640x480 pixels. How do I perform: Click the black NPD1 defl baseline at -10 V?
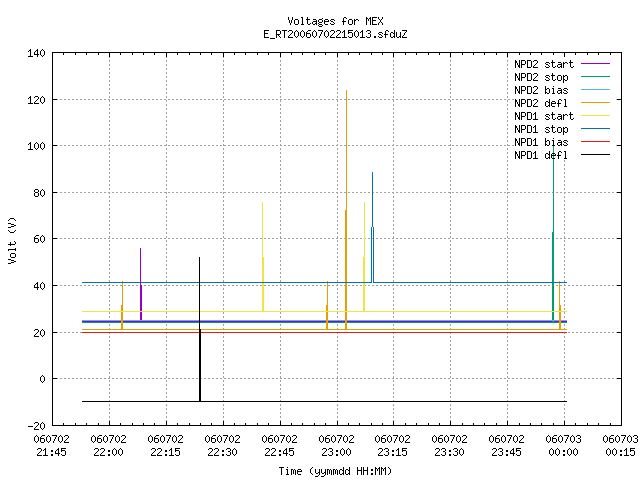coord(324,402)
